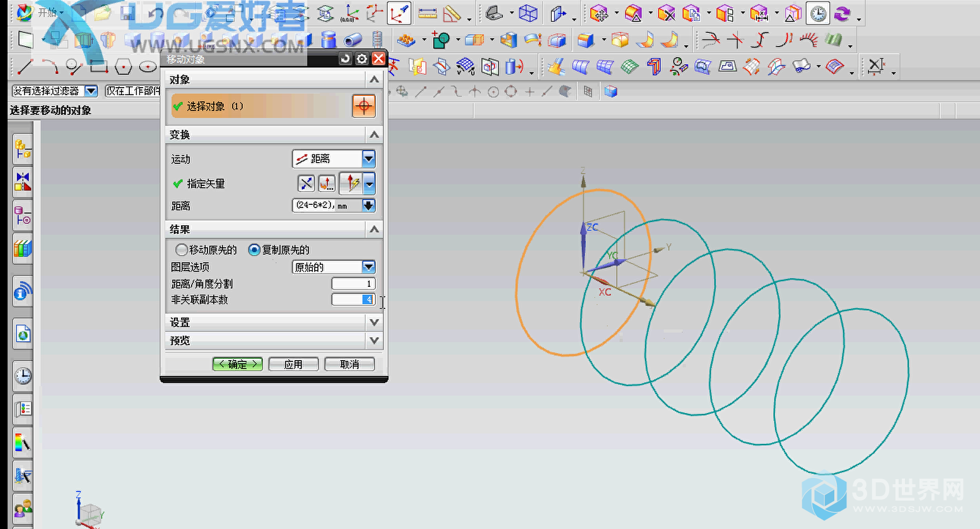Select the Arc sketch tool
The width and height of the screenshot is (980, 529).
click(x=50, y=66)
